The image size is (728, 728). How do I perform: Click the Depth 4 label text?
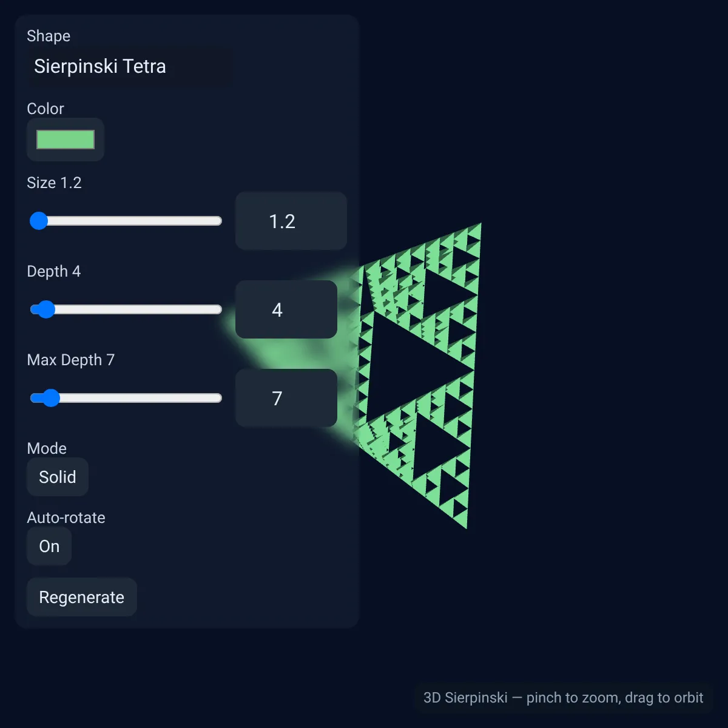(x=54, y=271)
